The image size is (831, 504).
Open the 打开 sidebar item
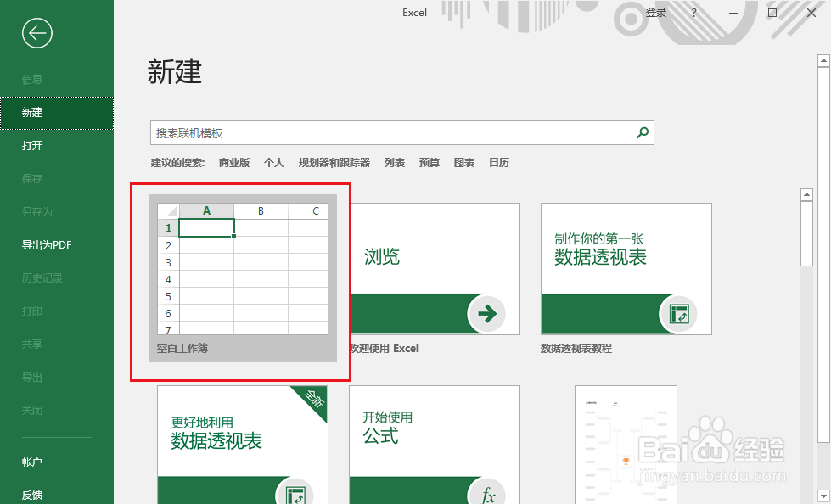pos(31,146)
